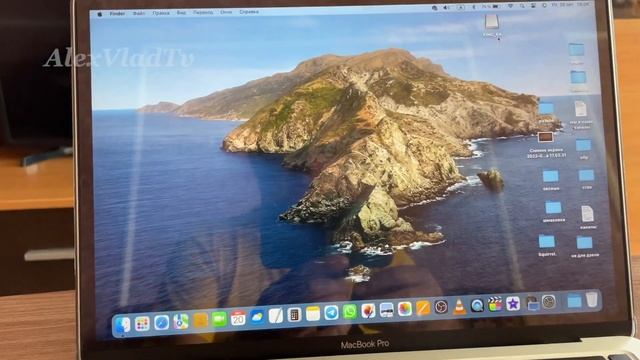Open the Trash in the Dock
The height and width of the screenshot is (360, 640).
click(592, 300)
